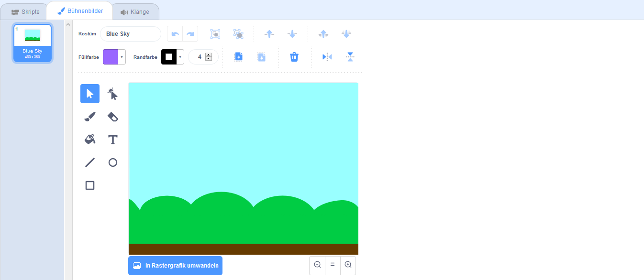The height and width of the screenshot is (280, 644).
Task: Select the Rectangle tool
Action: point(90,185)
